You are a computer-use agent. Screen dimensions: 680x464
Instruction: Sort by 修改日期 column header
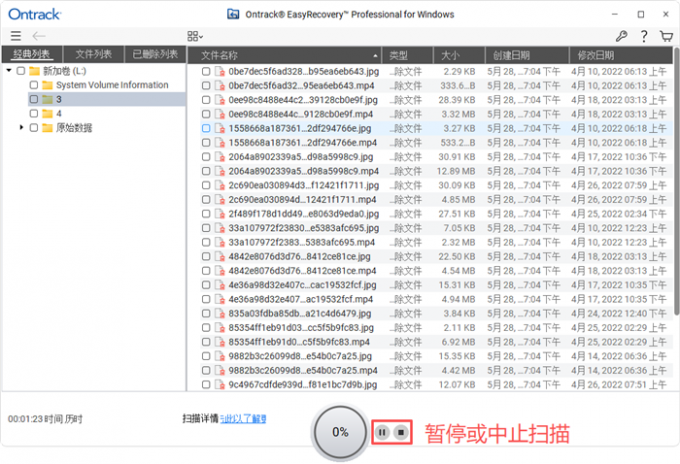621,55
